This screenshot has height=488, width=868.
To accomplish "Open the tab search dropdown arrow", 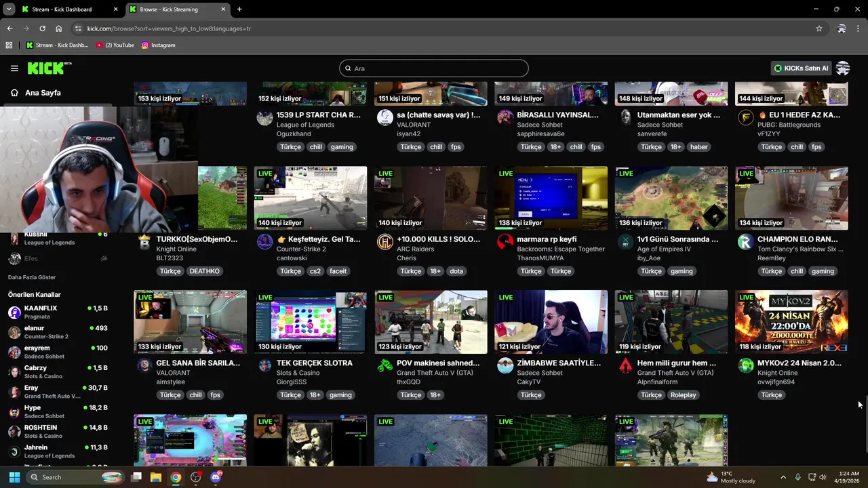I will (x=8, y=9).
